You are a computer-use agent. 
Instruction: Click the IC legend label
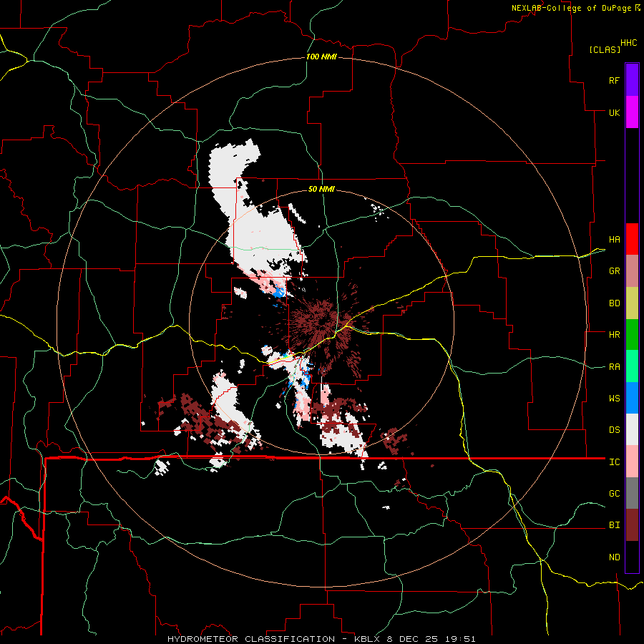tap(614, 462)
